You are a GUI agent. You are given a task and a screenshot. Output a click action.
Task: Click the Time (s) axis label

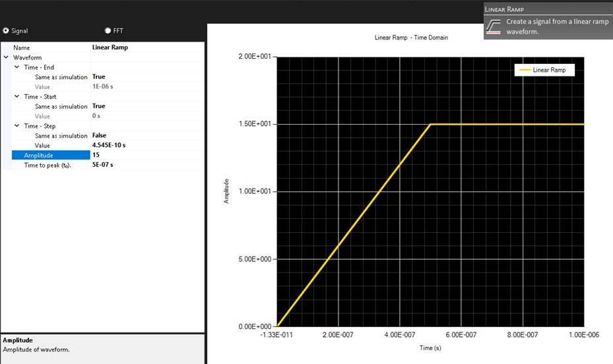pos(429,348)
